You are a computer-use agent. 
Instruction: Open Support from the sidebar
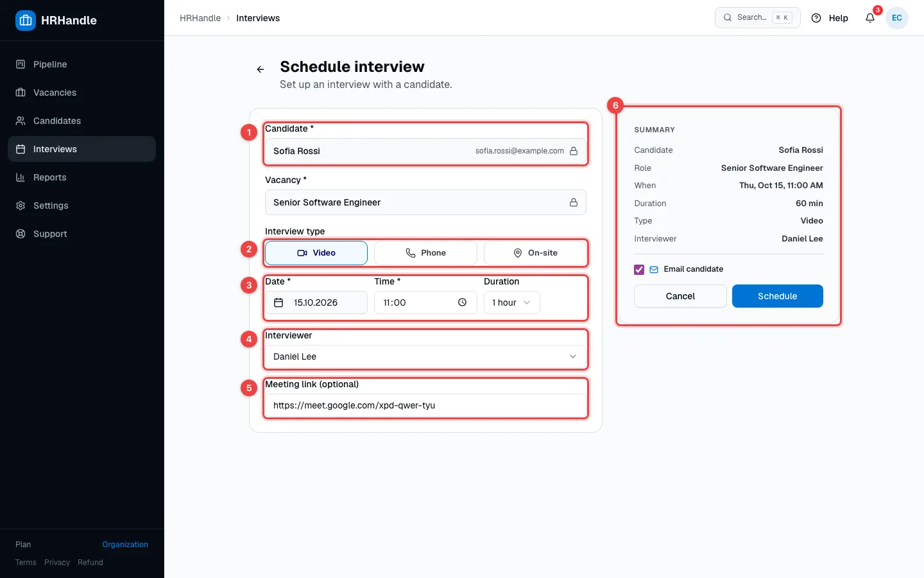point(81,234)
